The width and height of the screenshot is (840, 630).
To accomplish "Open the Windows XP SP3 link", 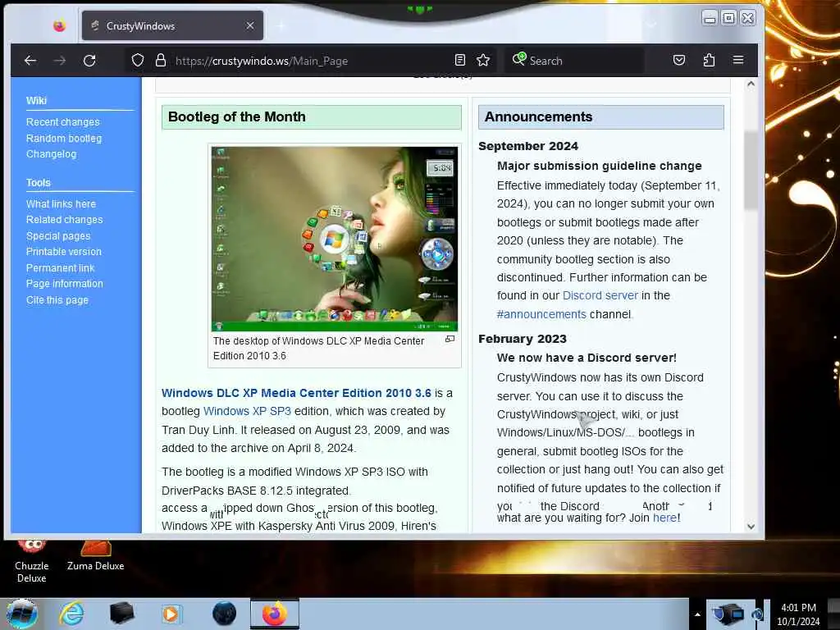I will coord(247,411).
